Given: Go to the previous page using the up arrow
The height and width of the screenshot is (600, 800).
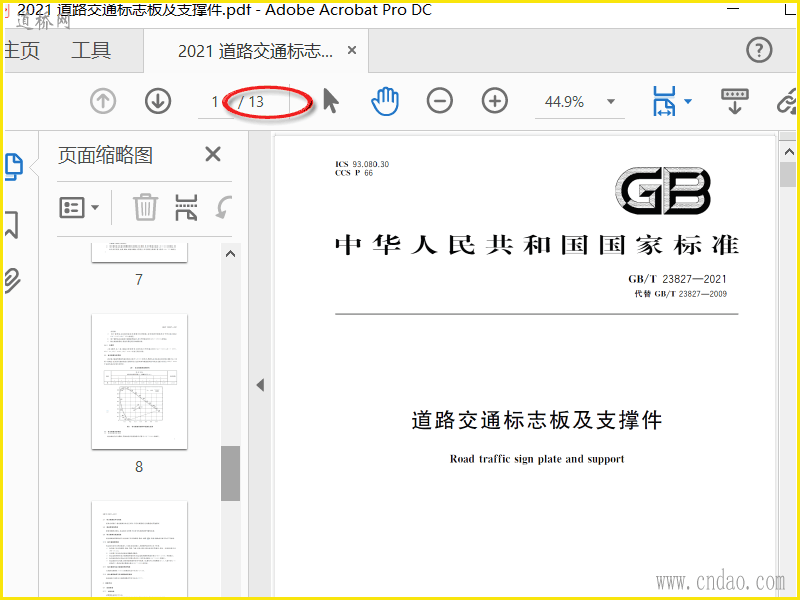Looking at the screenshot, I should coord(103,101).
